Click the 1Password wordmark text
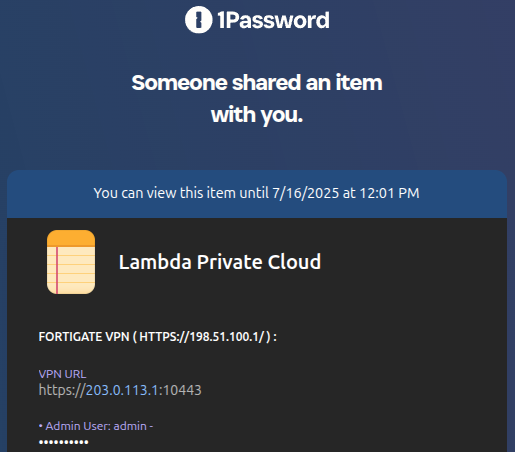This screenshot has height=452, width=515. click(273, 20)
